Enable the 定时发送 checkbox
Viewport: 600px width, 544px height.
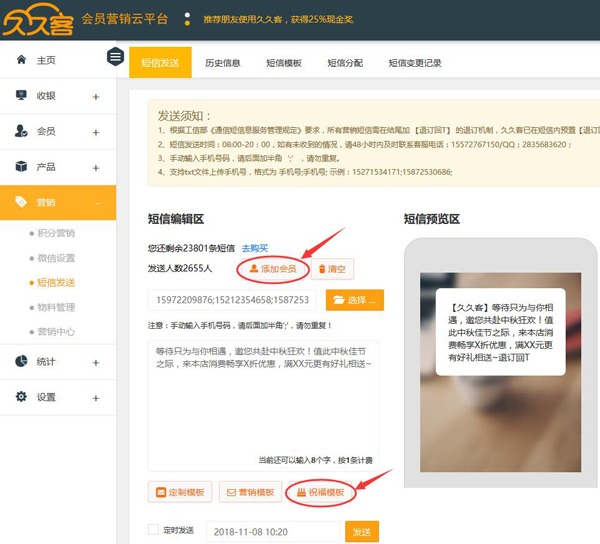(x=153, y=530)
